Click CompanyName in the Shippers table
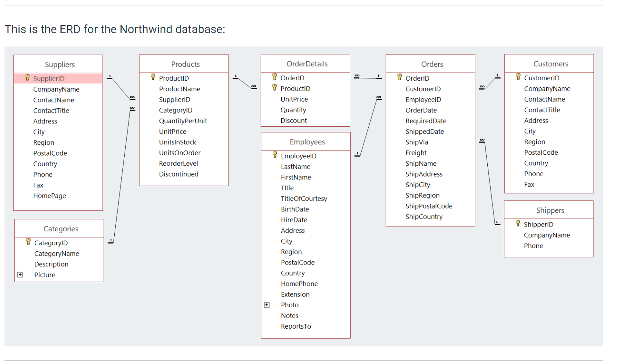This screenshot has width=644, height=364. click(x=547, y=235)
